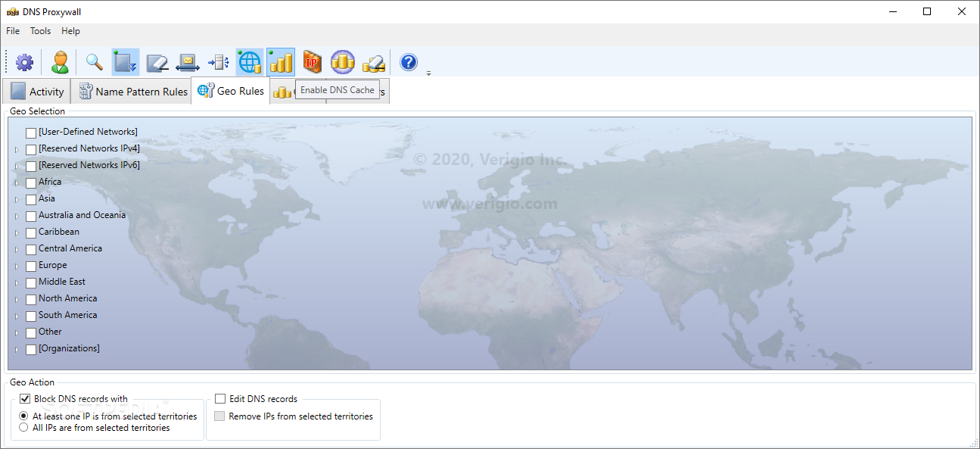Expand the Middle East tree node
Image resolution: width=980 pixels, height=449 pixels.
[17, 282]
